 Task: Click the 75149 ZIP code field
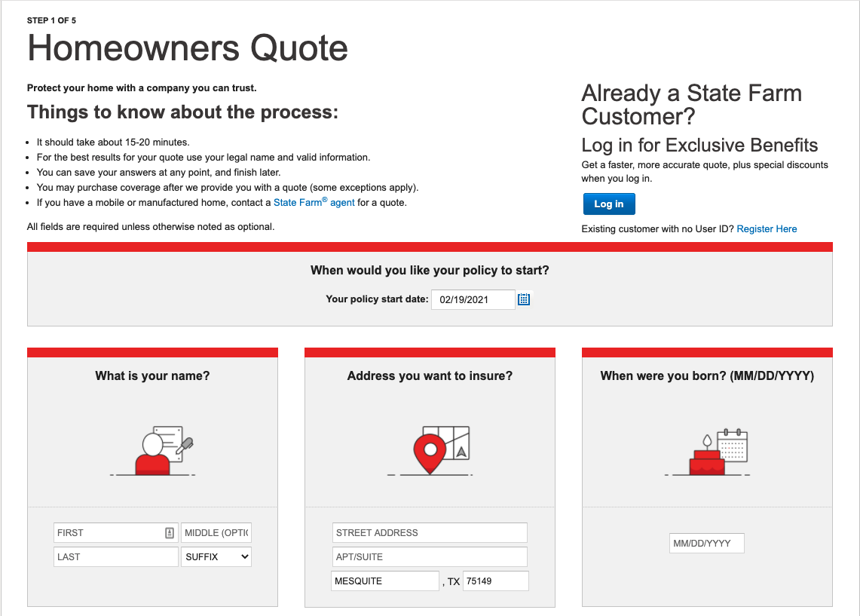click(495, 581)
